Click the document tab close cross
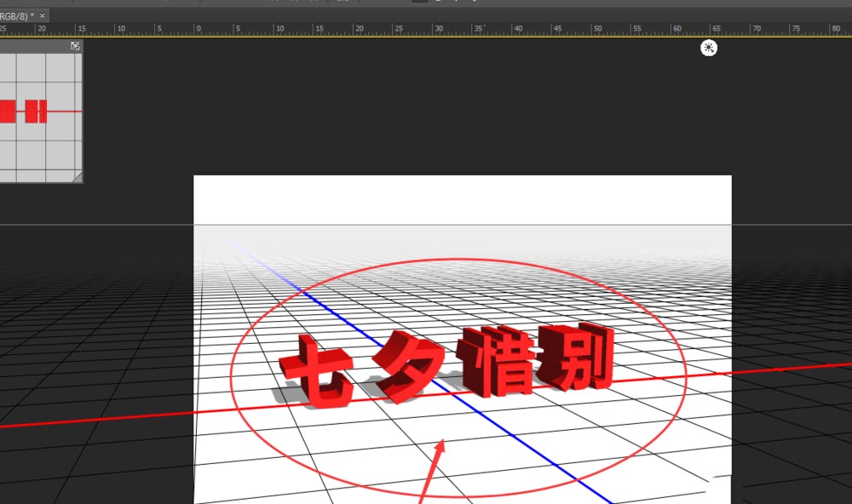 [x=40, y=14]
